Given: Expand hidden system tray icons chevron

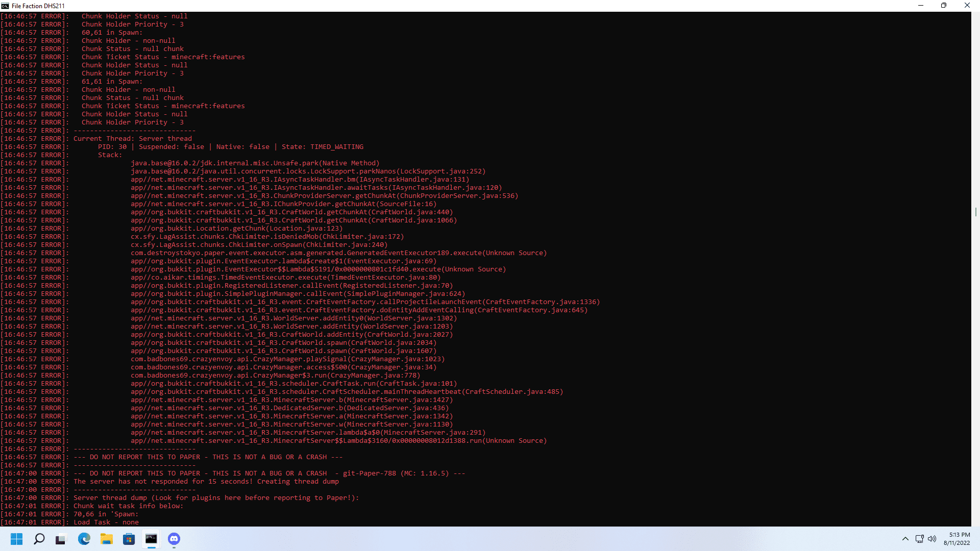Looking at the screenshot, I should coord(905,539).
